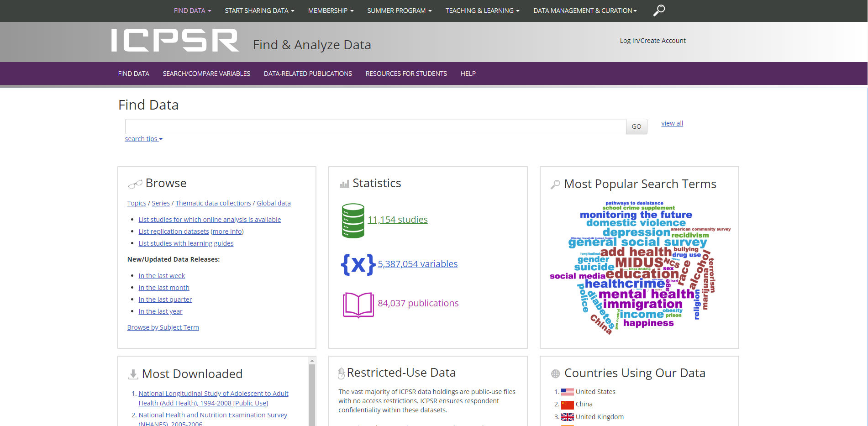The width and height of the screenshot is (868, 426).
Task: Show releases In the last week
Action: (162, 276)
